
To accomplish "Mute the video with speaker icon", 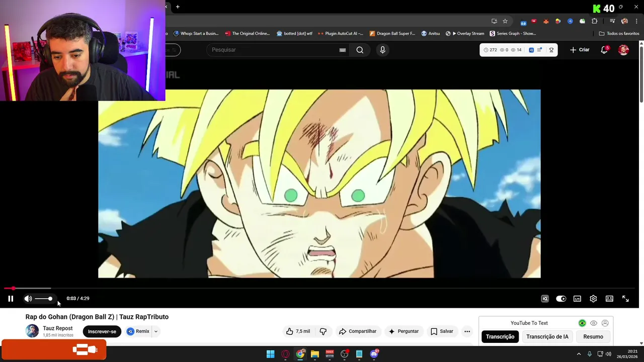I will click(x=28, y=299).
